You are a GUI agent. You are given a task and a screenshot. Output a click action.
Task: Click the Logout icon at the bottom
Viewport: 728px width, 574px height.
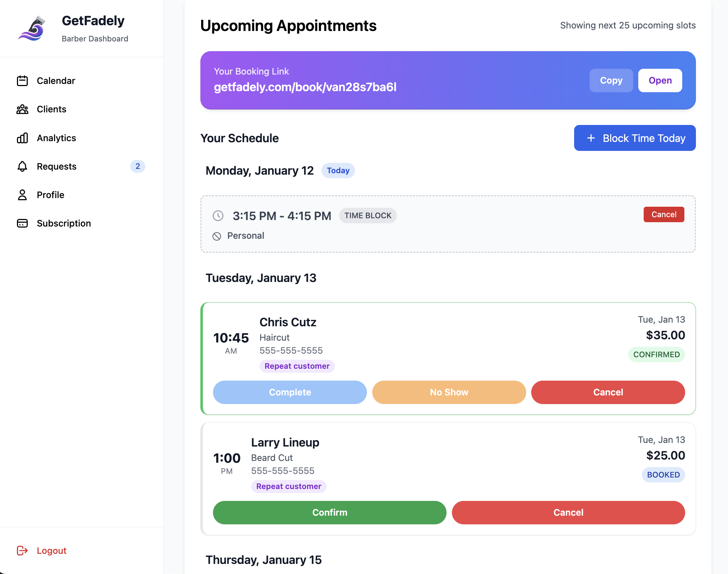tap(23, 550)
